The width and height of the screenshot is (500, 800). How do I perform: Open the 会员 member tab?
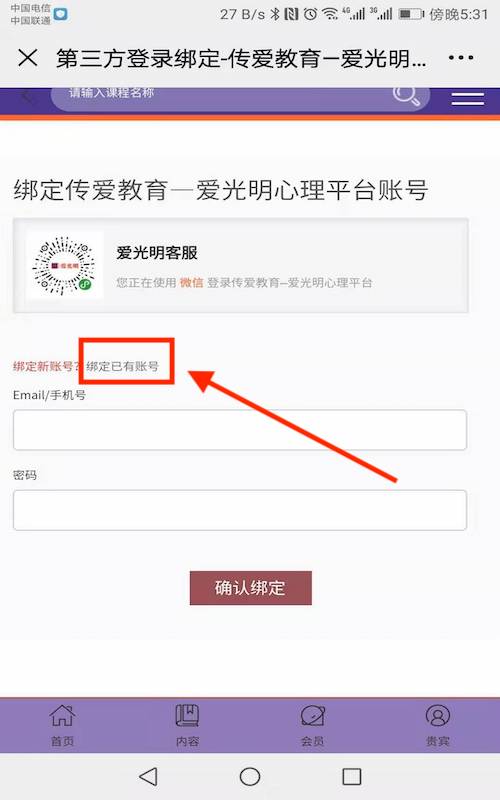[x=312, y=725]
